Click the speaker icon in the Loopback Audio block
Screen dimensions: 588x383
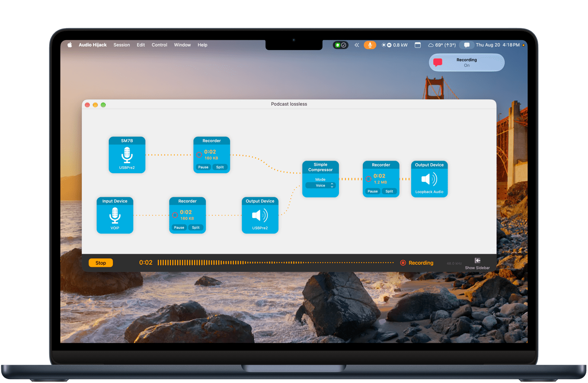(x=429, y=179)
